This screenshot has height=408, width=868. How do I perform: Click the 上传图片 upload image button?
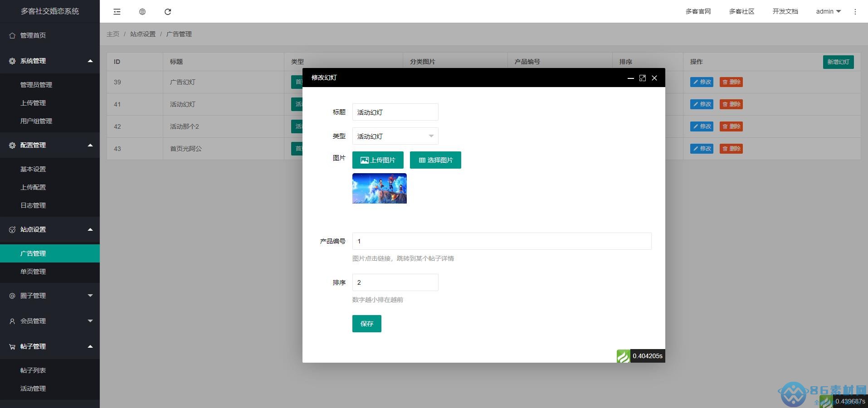click(x=378, y=160)
